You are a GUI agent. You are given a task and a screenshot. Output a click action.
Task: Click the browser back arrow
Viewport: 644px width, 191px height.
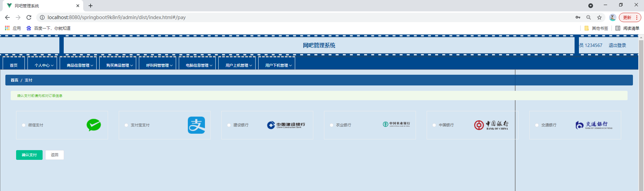(7, 17)
